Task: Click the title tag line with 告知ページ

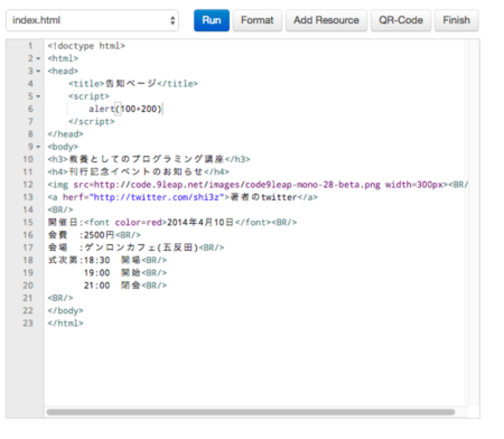Action: [133, 84]
